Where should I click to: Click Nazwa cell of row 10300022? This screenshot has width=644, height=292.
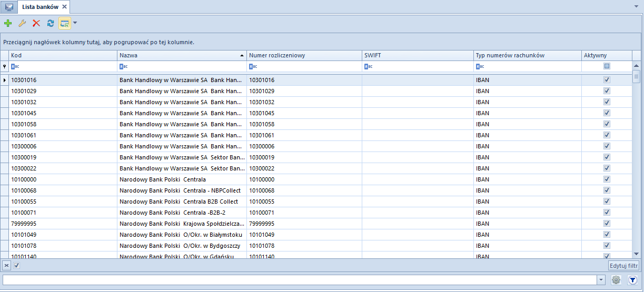[182, 168]
